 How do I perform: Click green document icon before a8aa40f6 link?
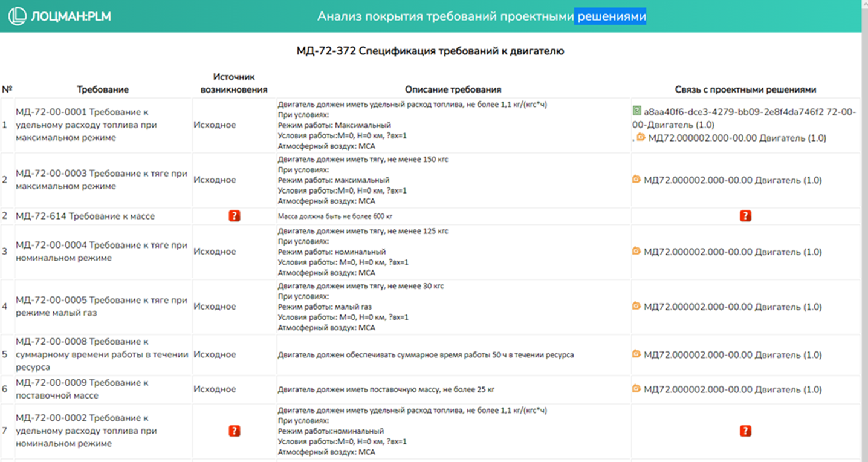pyautogui.click(x=636, y=111)
